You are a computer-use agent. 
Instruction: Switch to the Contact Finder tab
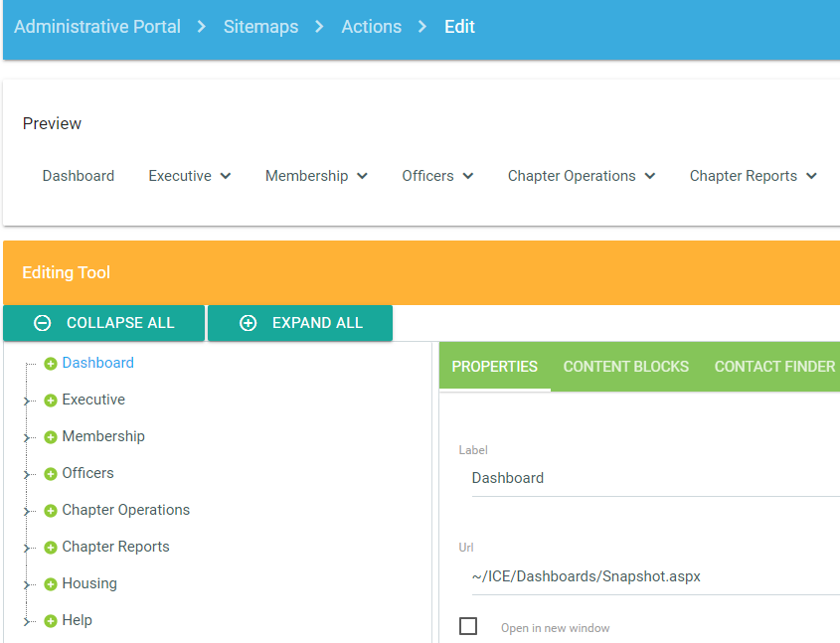774,367
